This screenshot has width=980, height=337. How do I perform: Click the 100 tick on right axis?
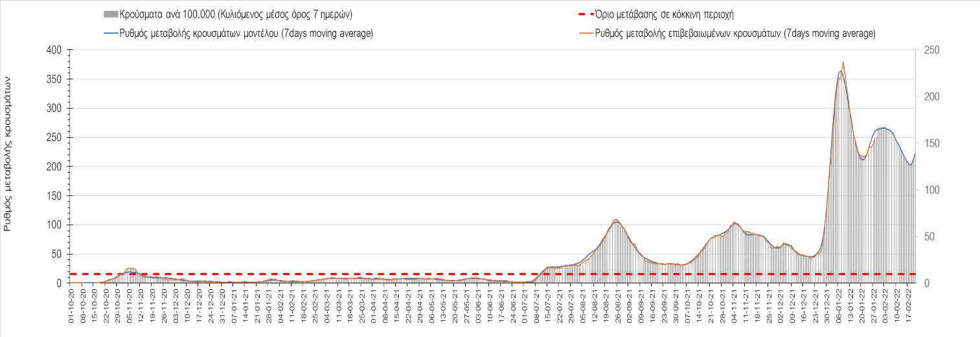coord(929,190)
